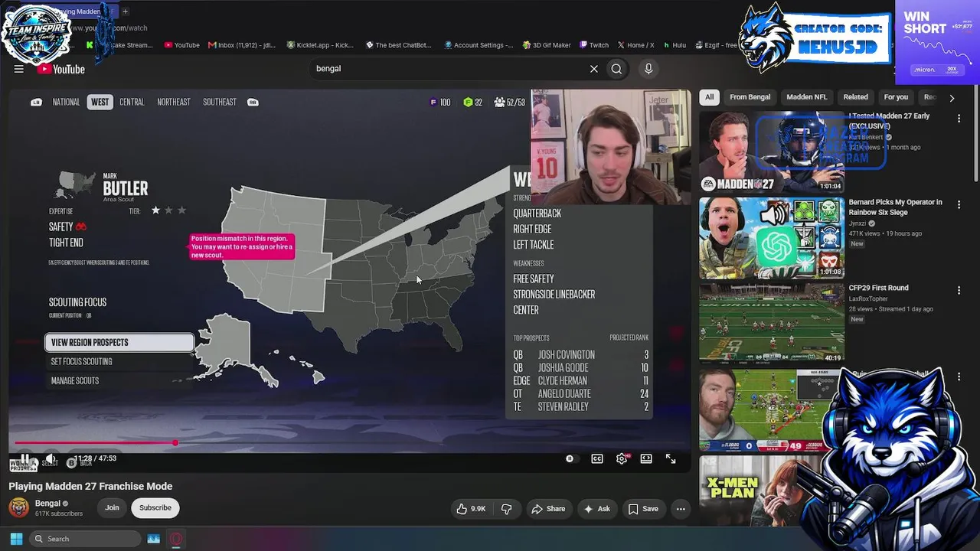Select the "From Bengal" filter chip
This screenshot has width=980, height=551.
click(750, 97)
